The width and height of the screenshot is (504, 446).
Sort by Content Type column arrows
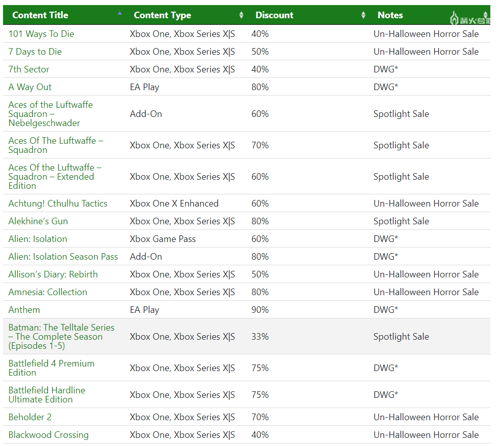coord(242,15)
